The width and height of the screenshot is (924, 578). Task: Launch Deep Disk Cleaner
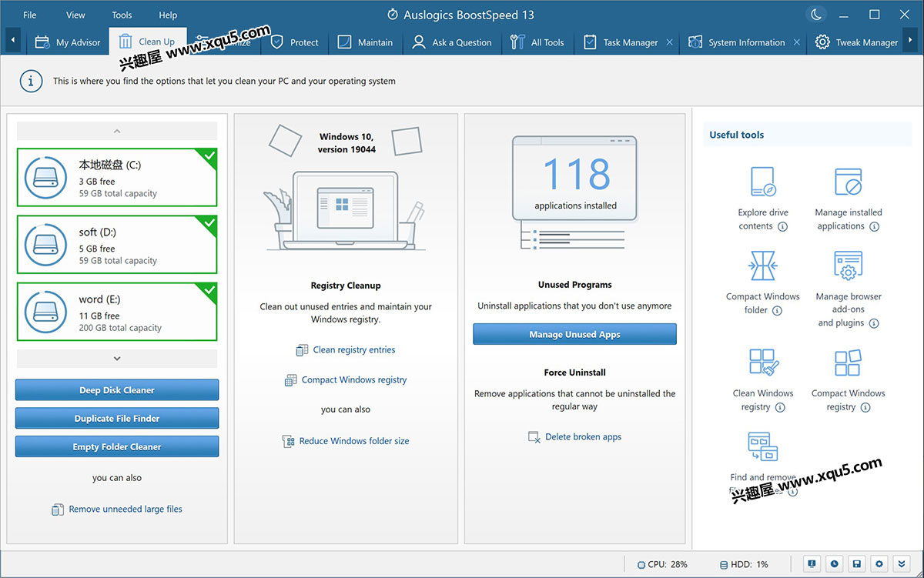pos(117,390)
